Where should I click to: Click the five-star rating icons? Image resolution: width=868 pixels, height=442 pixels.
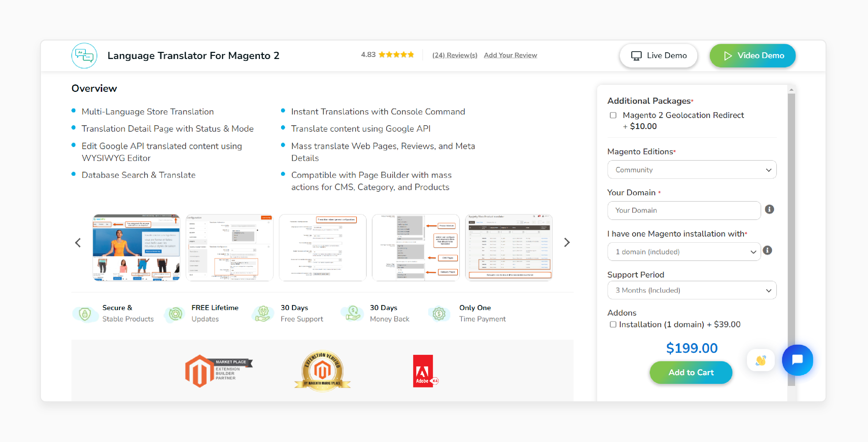click(x=396, y=55)
